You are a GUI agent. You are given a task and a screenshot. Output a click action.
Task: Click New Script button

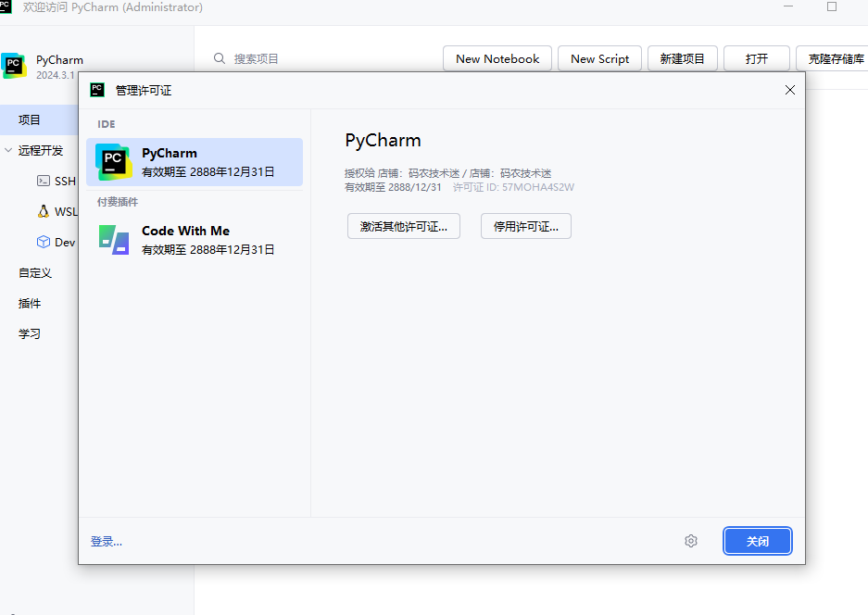(599, 58)
